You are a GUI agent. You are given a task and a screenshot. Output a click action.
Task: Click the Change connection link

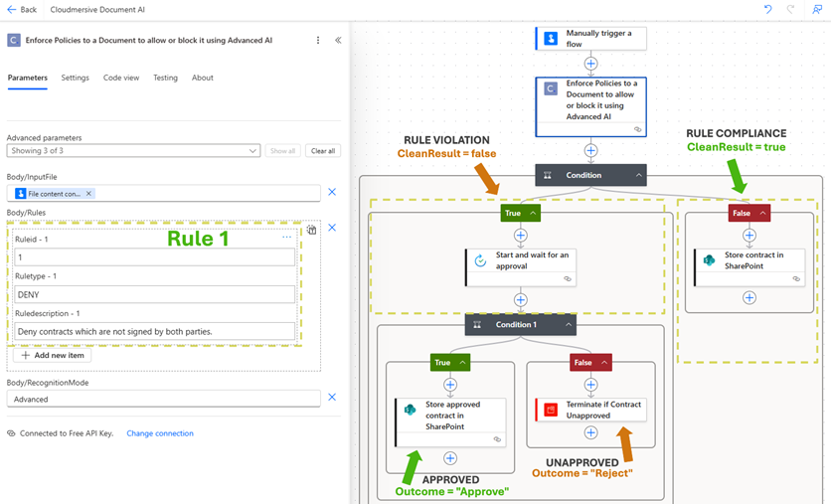(x=160, y=433)
